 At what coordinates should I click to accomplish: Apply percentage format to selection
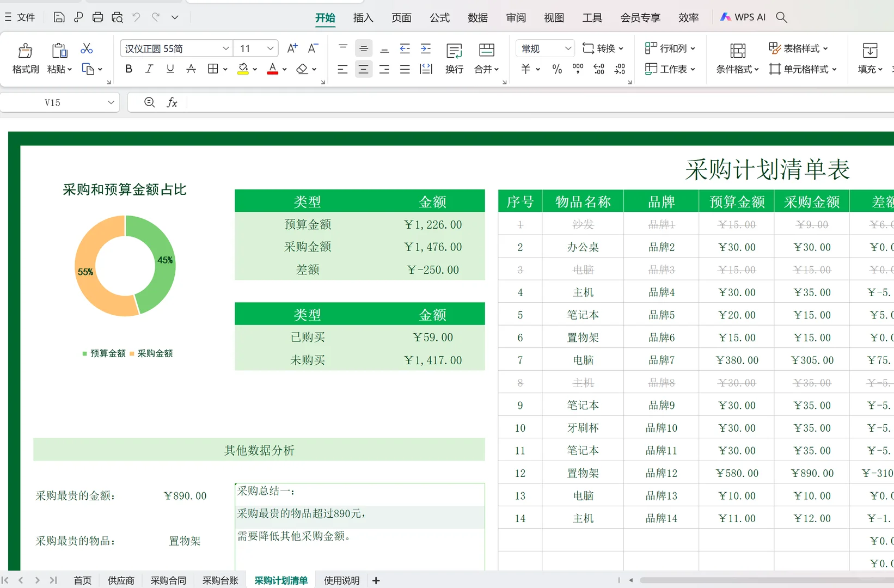coord(556,69)
